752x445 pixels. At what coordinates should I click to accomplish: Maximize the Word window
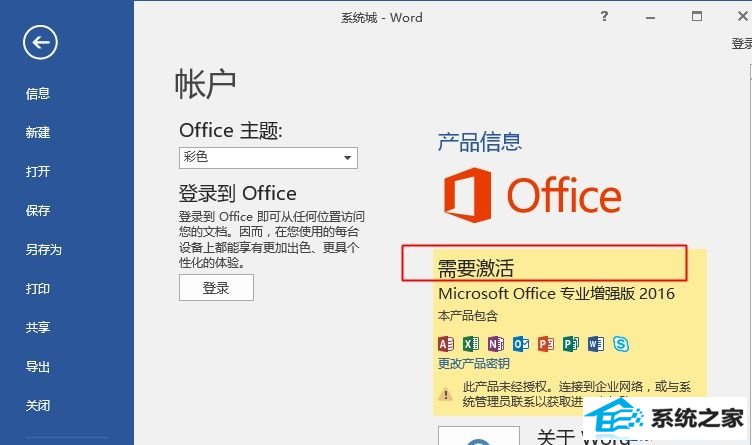point(697,17)
